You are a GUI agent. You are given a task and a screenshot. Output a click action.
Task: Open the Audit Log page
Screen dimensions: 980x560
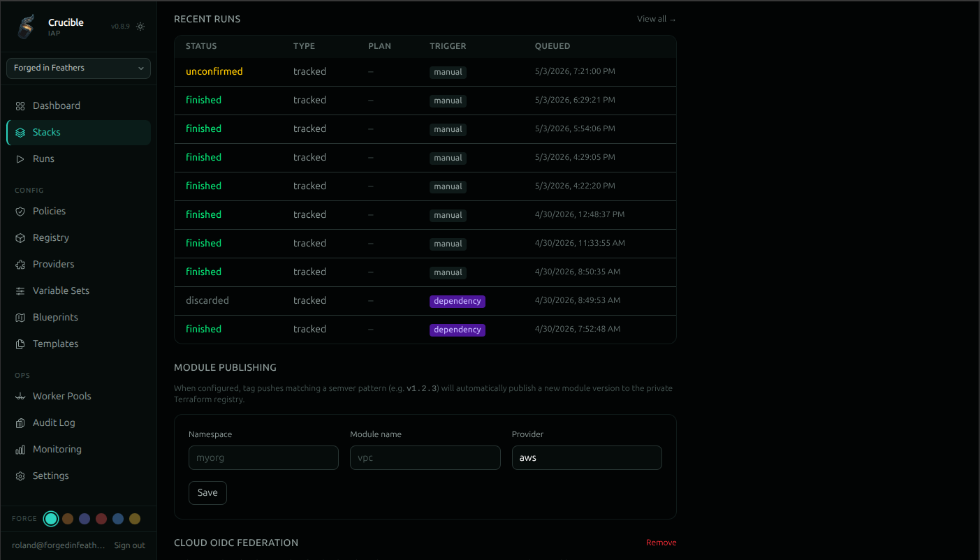coord(78,422)
